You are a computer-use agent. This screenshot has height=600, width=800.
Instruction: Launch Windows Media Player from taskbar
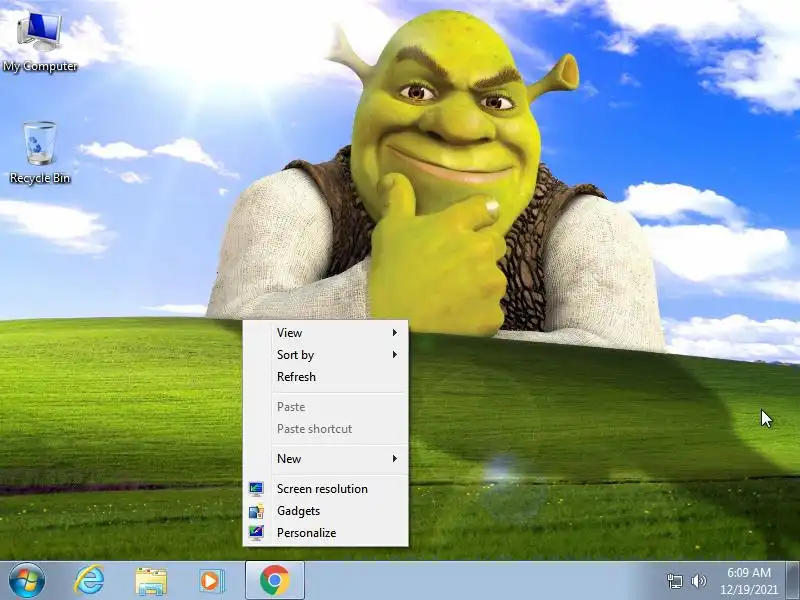pos(211,581)
